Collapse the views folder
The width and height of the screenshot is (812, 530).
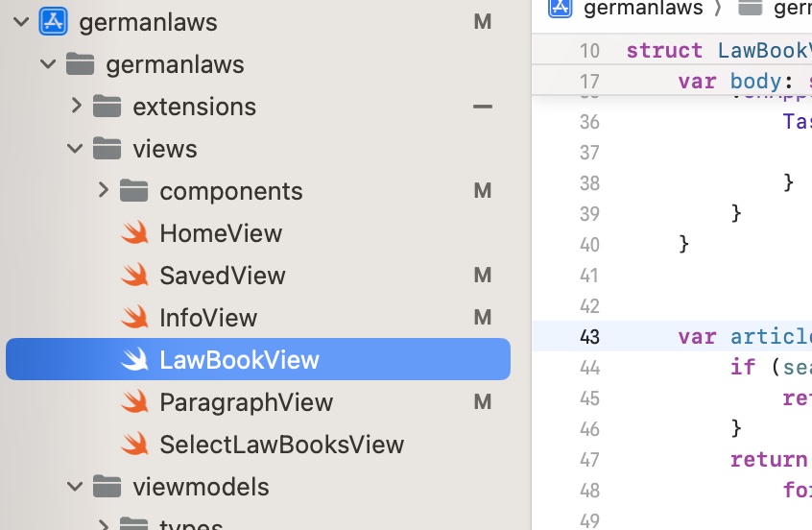point(76,149)
